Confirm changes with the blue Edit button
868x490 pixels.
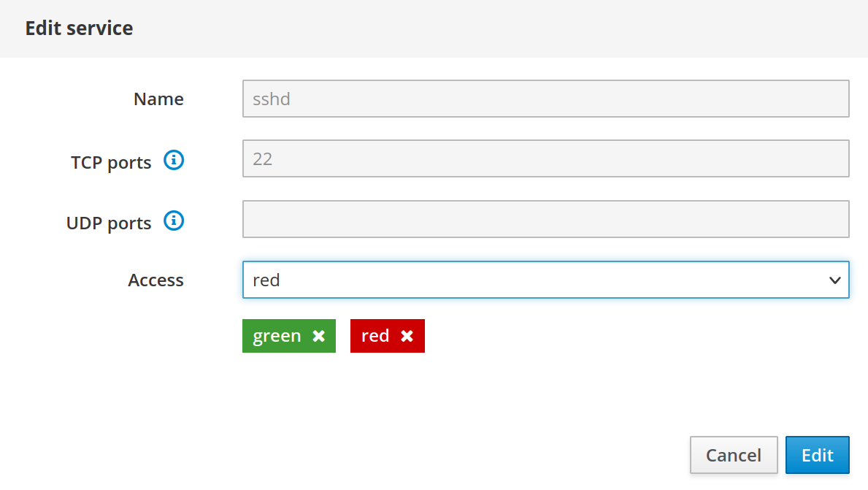pos(817,455)
